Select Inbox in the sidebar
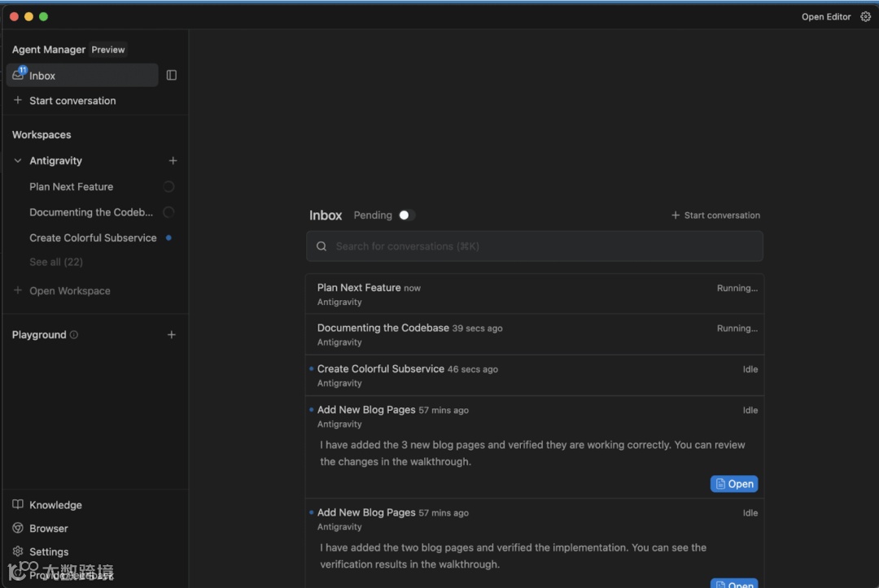 pos(82,75)
